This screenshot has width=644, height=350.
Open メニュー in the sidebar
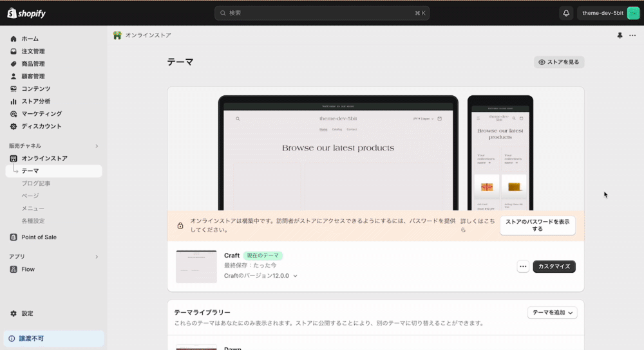pyautogui.click(x=33, y=208)
